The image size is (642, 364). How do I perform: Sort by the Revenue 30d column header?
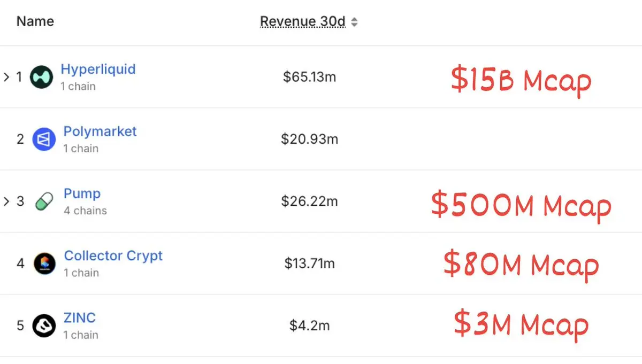(303, 21)
